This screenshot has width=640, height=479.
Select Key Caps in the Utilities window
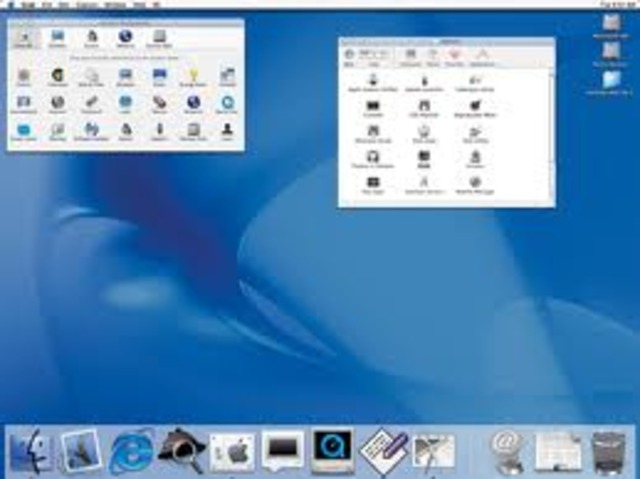coord(373,185)
